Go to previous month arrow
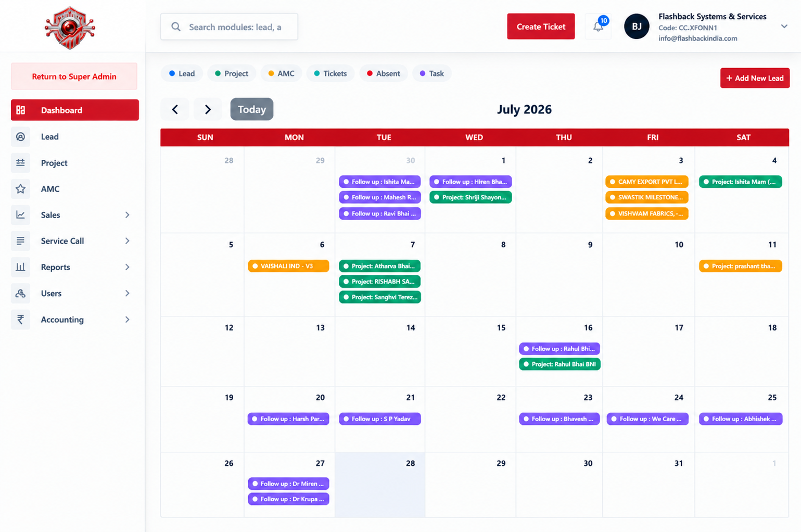This screenshot has height=532, width=801. (175, 109)
